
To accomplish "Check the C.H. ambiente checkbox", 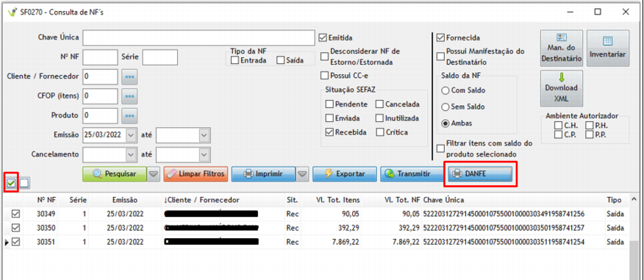I will [559, 125].
